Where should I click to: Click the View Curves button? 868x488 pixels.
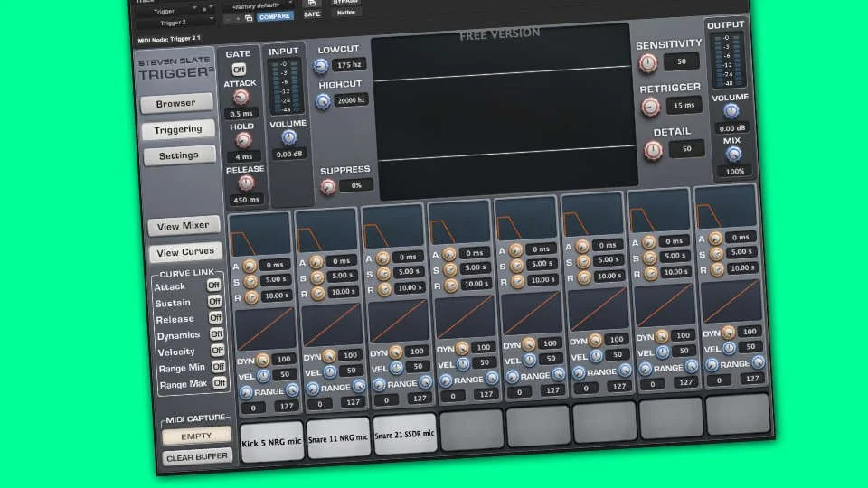pyautogui.click(x=184, y=252)
